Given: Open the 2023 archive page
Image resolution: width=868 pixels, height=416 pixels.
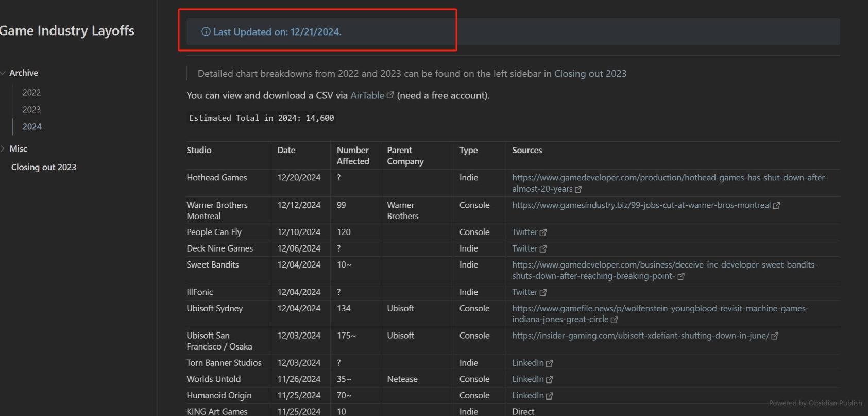Looking at the screenshot, I should coord(31,109).
